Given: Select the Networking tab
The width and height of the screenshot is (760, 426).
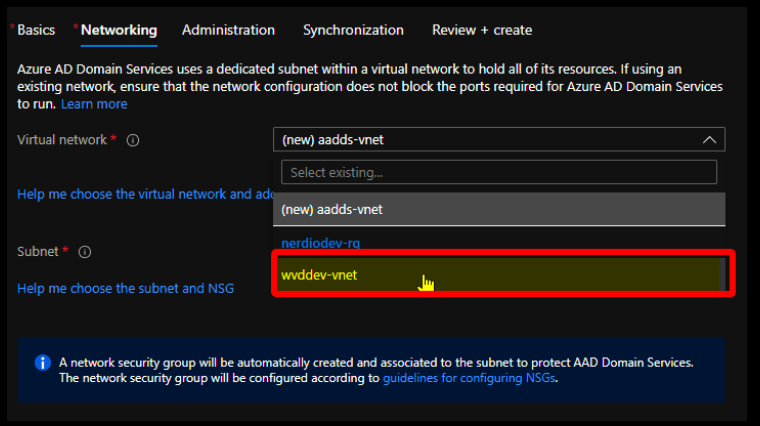Looking at the screenshot, I should [x=119, y=30].
